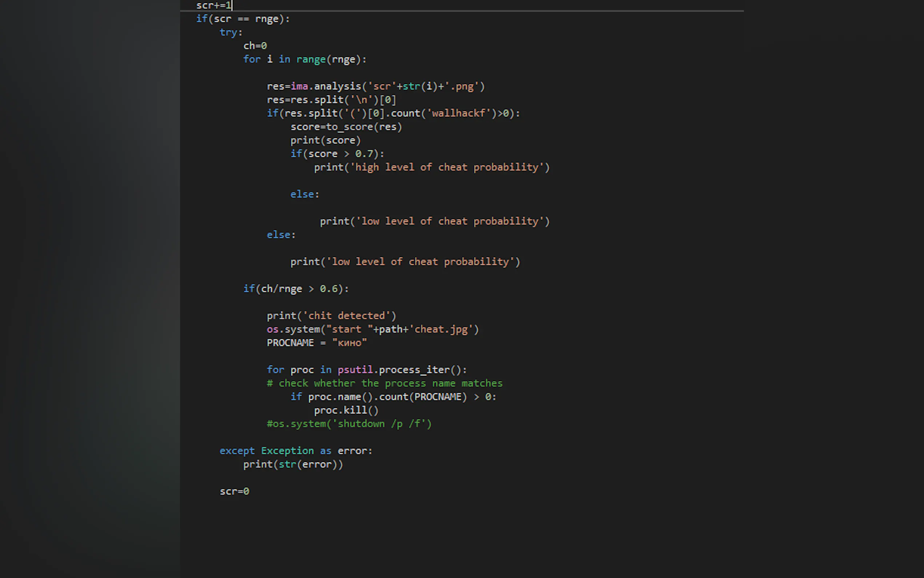Click the 'if proc.name().count(PROCNAME) > 0:' line
Screen dimensions: 924x578
click(x=394, y=397)
